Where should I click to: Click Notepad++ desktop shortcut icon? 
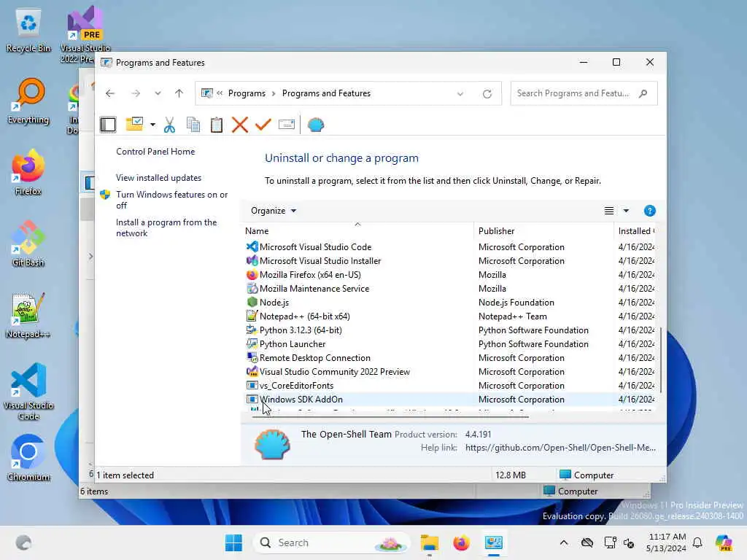[28, 315]
